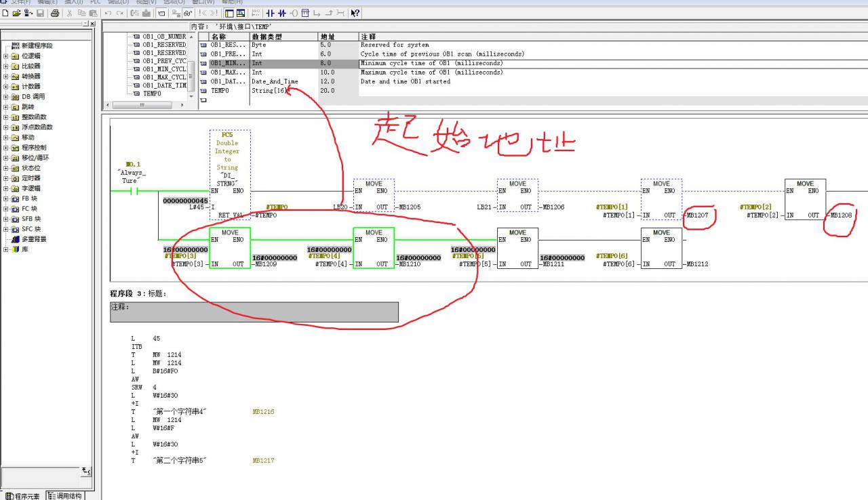
Task: Insert an empty box from toolbar
Action: pos(305,14)
